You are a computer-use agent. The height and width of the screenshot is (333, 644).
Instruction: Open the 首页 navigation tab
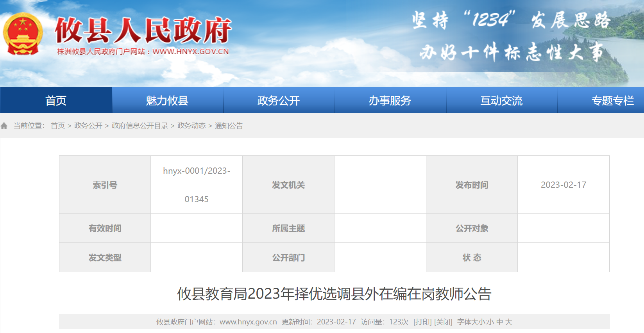tap(56, 100)
